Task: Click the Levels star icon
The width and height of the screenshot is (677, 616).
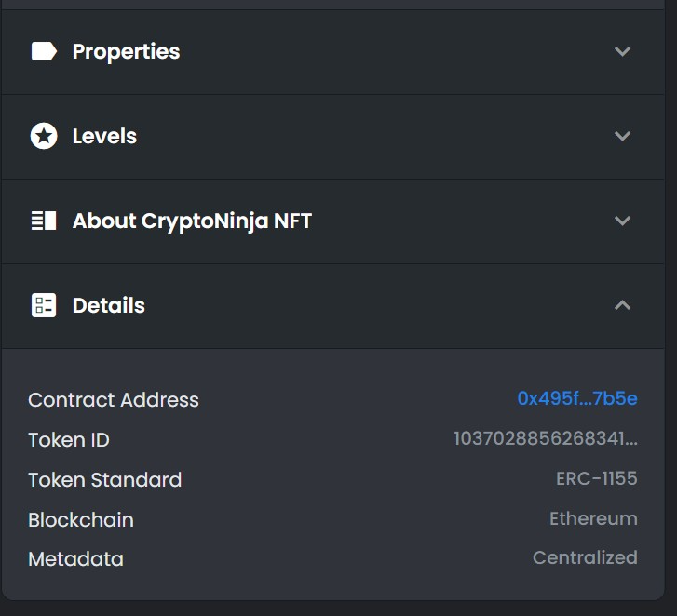Action: coord(44,136)
